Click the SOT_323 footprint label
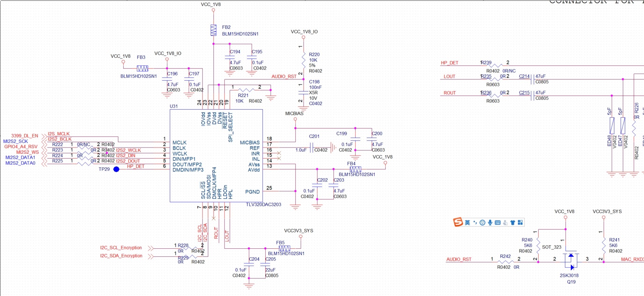Viewport: 644px width, 296px height. (552, 247)
